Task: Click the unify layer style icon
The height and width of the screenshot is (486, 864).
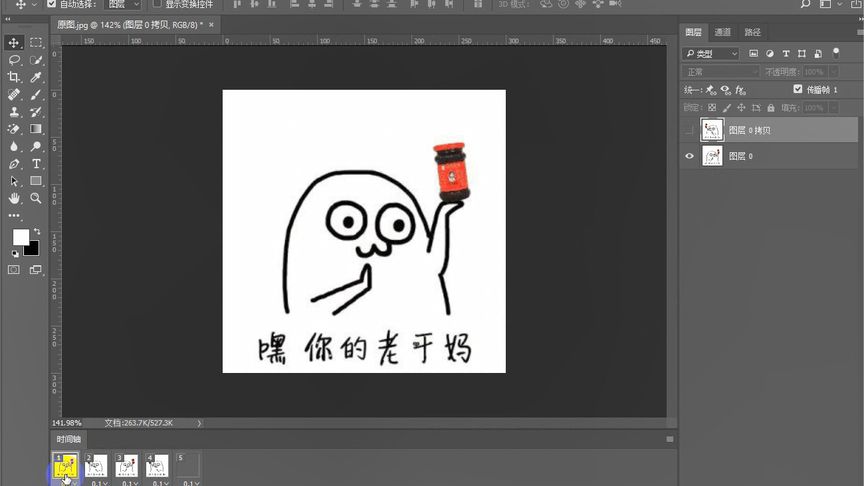Action: tap(741, 89)
